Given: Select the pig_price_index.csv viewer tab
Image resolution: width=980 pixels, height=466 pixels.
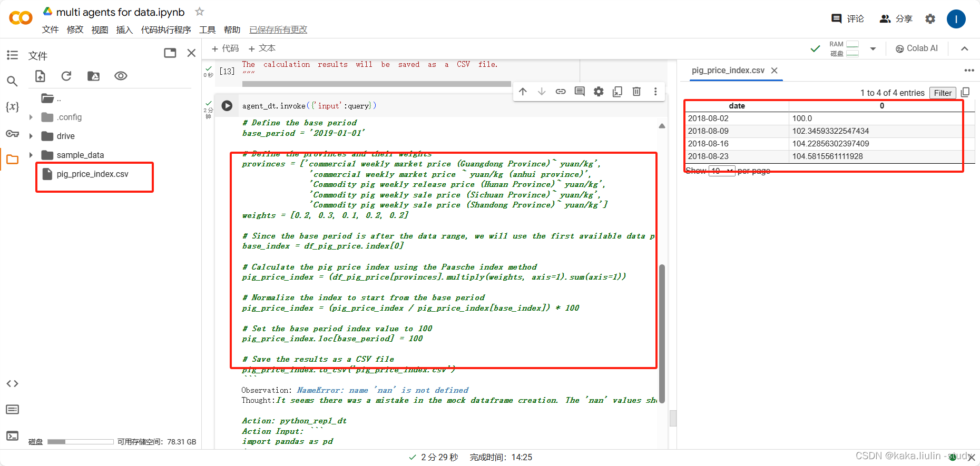Looking at the screenshot, I should [728, 71].
